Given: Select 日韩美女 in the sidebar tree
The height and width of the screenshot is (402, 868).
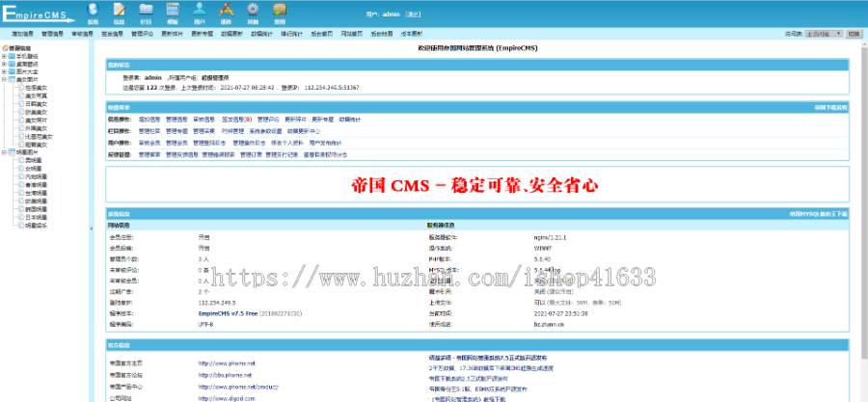Looking at the screenshot, I should pos(37,104).
